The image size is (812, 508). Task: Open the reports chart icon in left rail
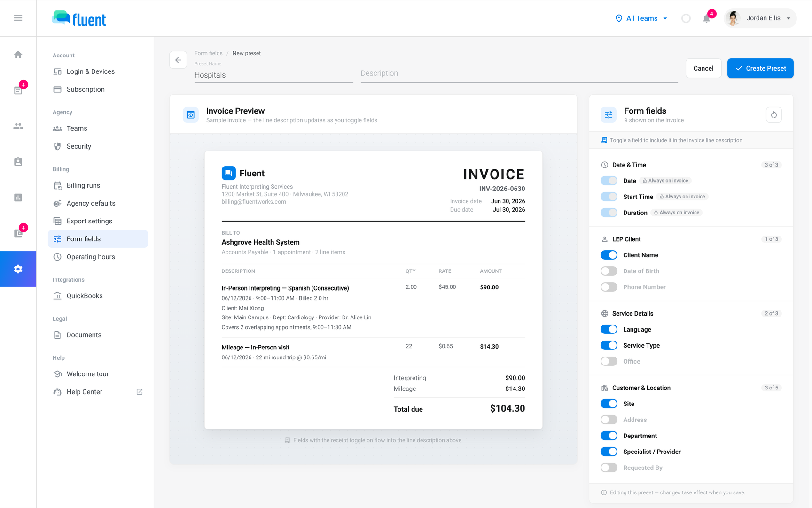coord(18,198)
